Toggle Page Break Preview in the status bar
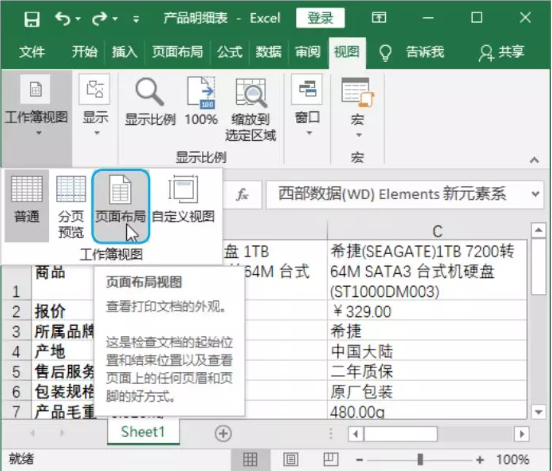 331,459
